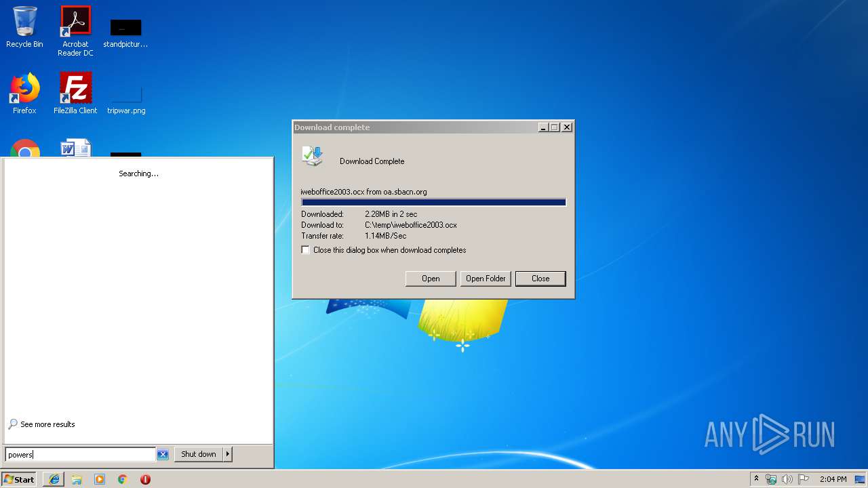Image resolution: width=868 pixels, height=488 pixels.
Task: Open the Action Center flag icon
Action: (804, 479)
